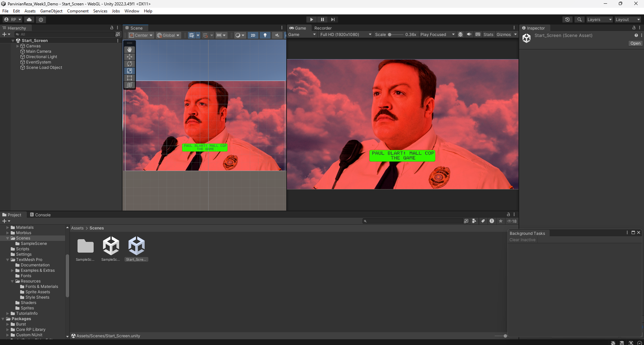Click the Open button in Inspector
644x345 pixels.
[635, 43]
